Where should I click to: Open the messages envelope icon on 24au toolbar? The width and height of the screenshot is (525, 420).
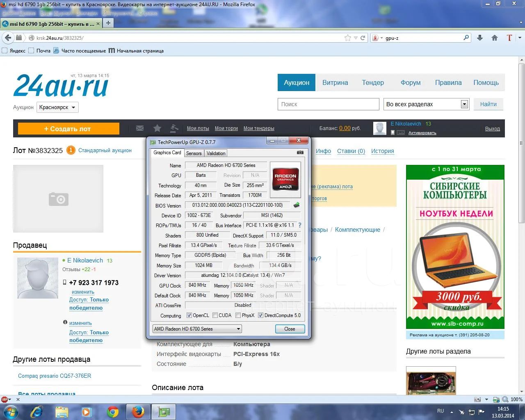click(140, 128)
